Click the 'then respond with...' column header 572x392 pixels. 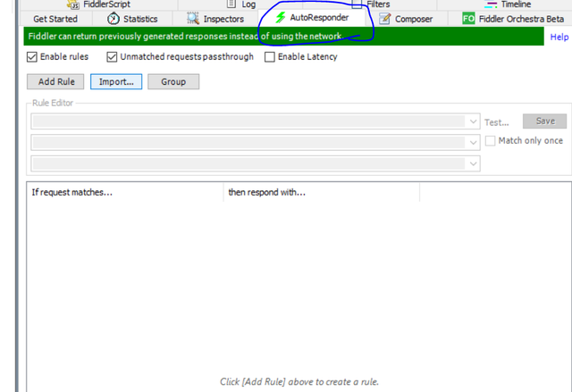pyautogui.click(x=322, y=192)
